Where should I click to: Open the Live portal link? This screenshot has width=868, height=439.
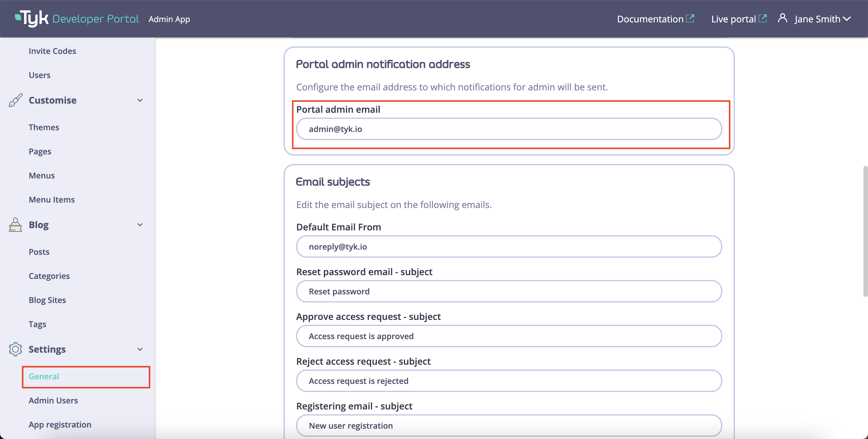coord(734,19)
